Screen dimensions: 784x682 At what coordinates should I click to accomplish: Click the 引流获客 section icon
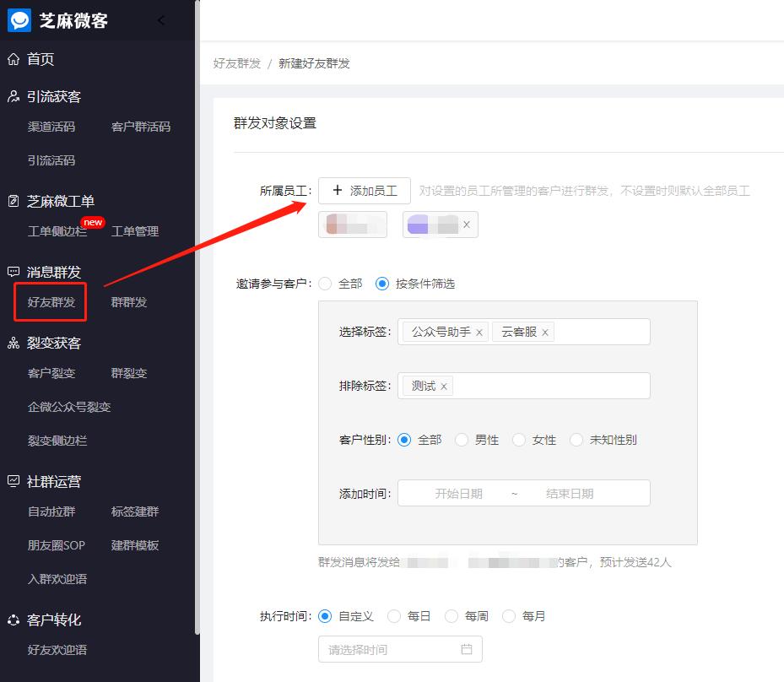[13, 96]
